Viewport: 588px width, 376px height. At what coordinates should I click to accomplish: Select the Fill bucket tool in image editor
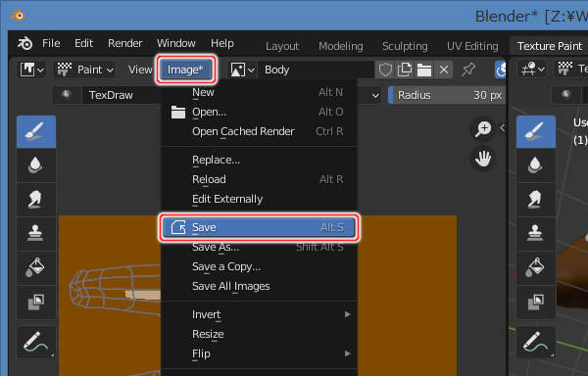point(36,267)
